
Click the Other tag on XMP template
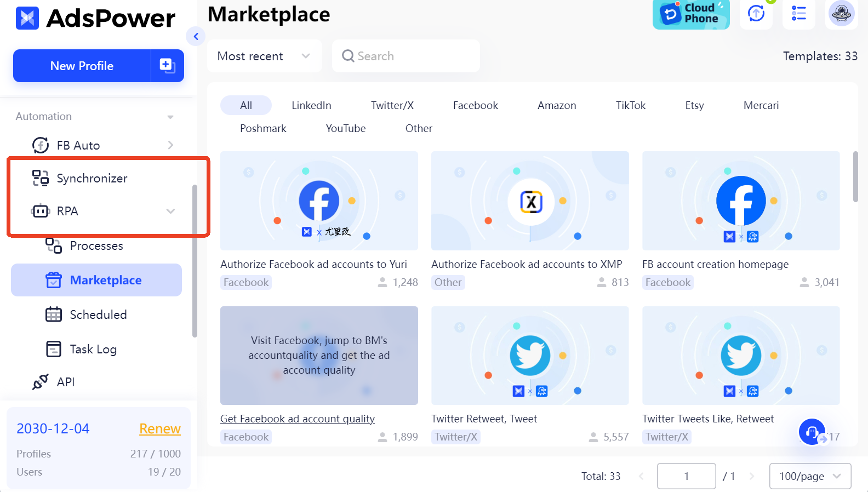[x=448, y=282]
